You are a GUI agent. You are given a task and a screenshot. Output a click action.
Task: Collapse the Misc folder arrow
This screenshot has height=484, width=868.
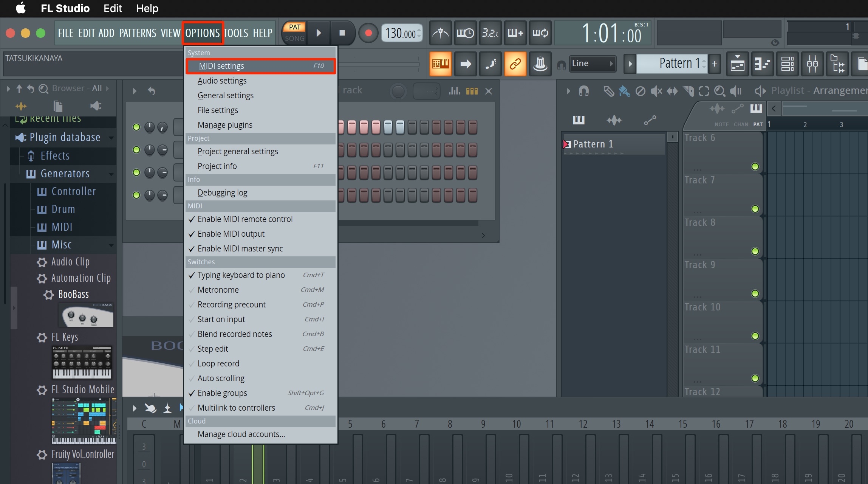coord(111,245)
